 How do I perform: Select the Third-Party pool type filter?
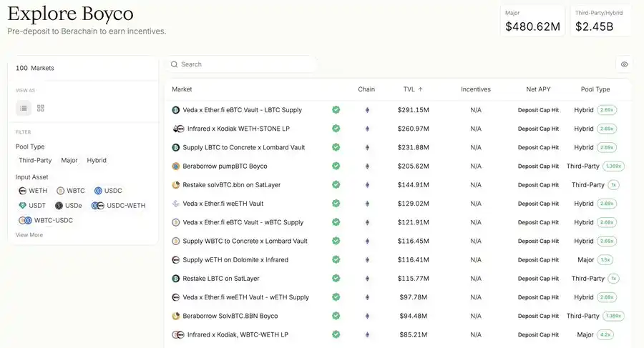click(35, 161)
